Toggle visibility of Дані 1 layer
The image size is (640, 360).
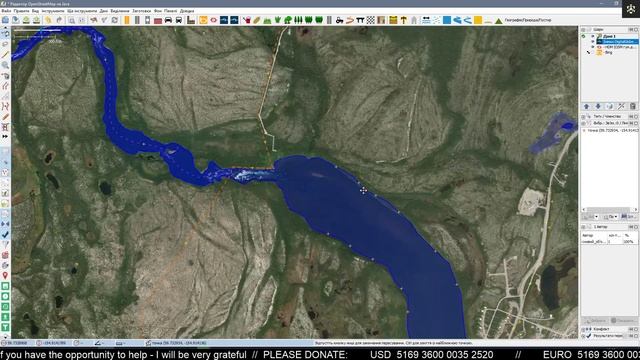pos(593,36)
